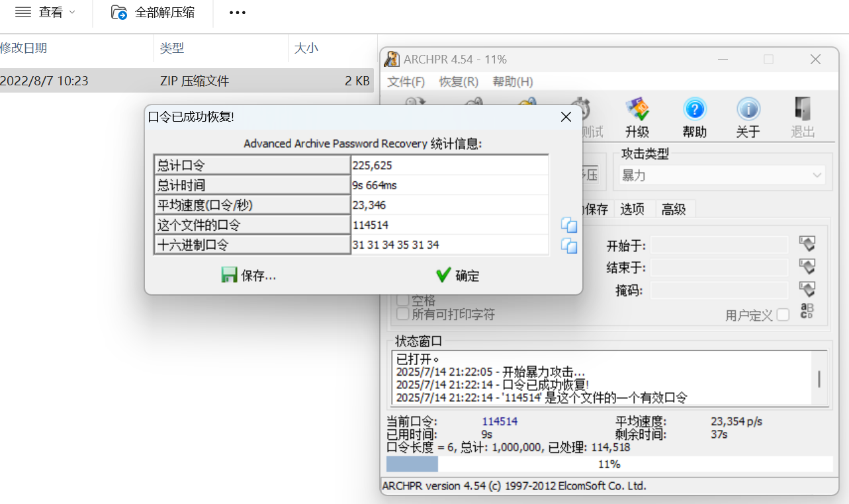Screen dimensions: 849x504
Task: Click the 23,346 average speed cell
Action: 449,205
